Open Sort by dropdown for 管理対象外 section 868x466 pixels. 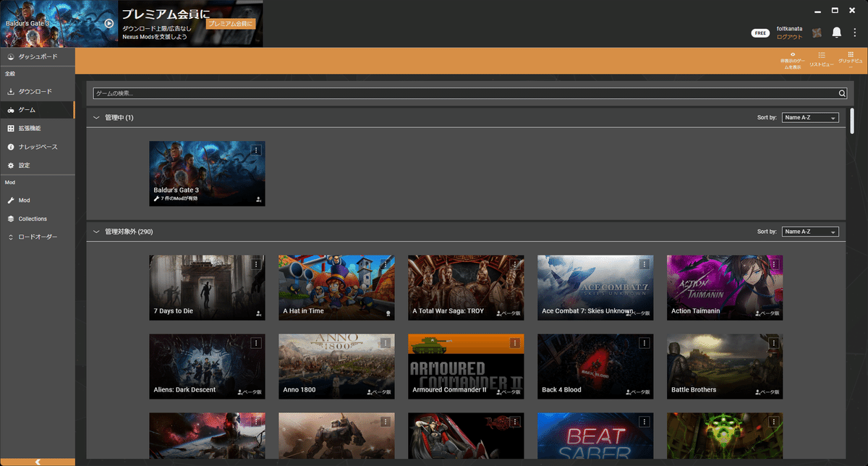(810, 232)
